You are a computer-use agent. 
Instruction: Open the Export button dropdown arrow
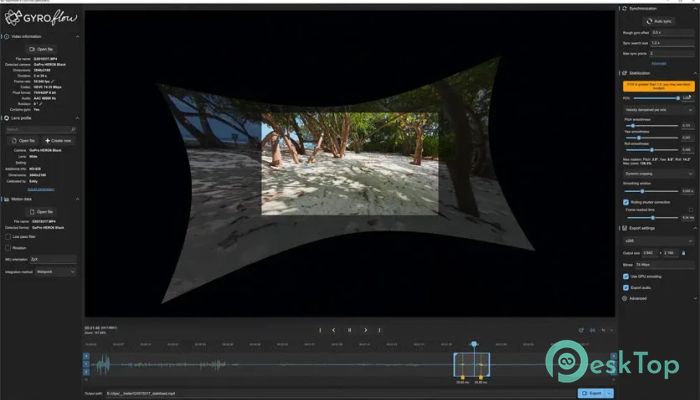pyautogui.click(x=609, y=393)
